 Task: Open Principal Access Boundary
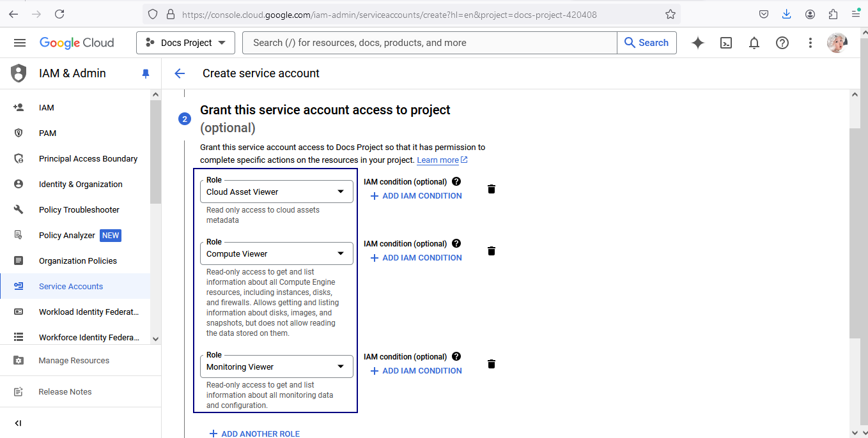tap(75, 158)
